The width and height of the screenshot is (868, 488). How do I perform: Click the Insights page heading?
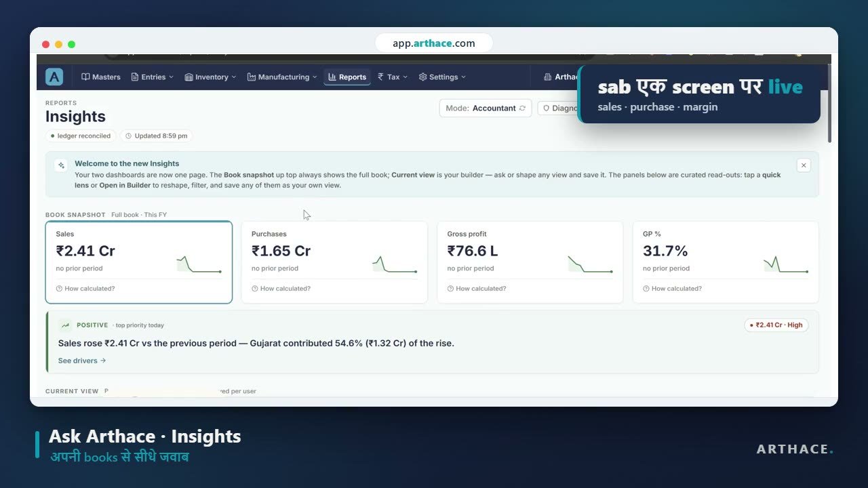coord(75,117)
